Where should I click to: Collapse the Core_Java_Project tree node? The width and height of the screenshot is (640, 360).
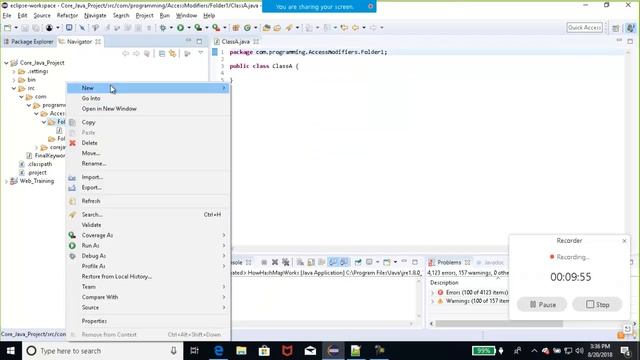point(6,63)
